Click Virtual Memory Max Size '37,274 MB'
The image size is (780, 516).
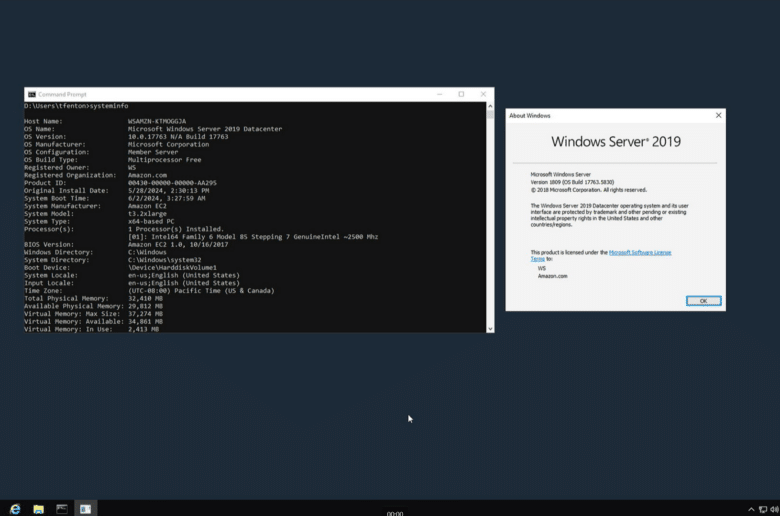coord(145,314)
